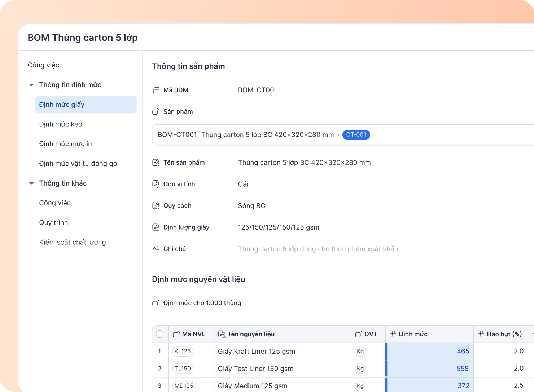Click the TL150 material code tag
Viewport: 534px width, 392px height.
click(183, 369)
